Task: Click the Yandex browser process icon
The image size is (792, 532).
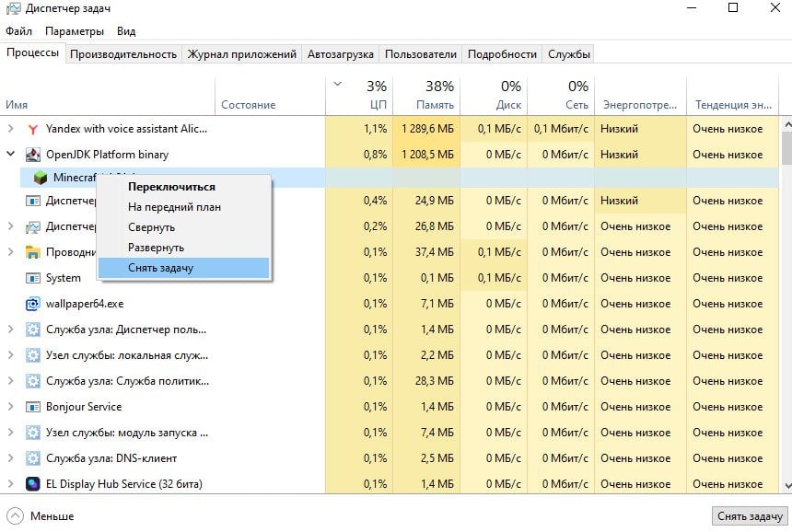Action: pos(33,129)
